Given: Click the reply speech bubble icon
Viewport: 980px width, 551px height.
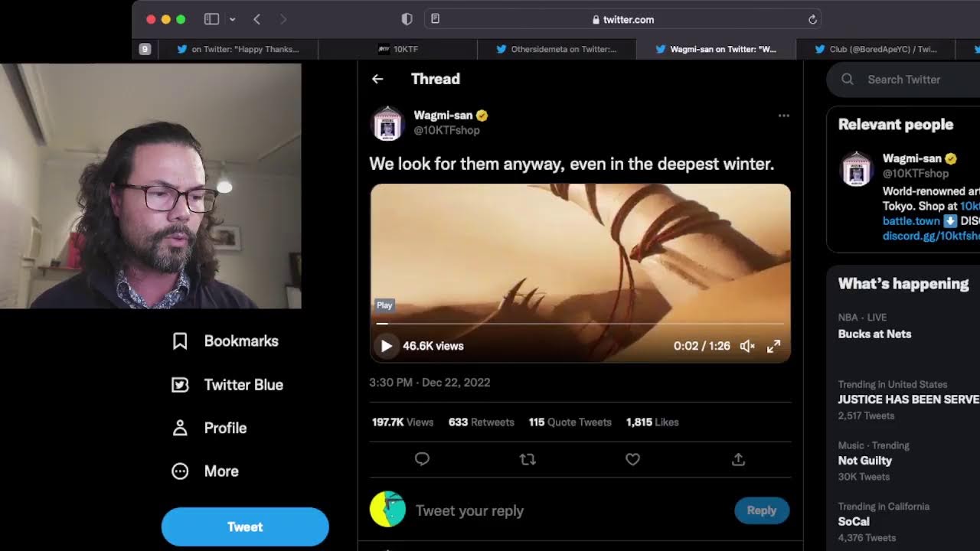Looking at the screenshot, I should (422, 459).
